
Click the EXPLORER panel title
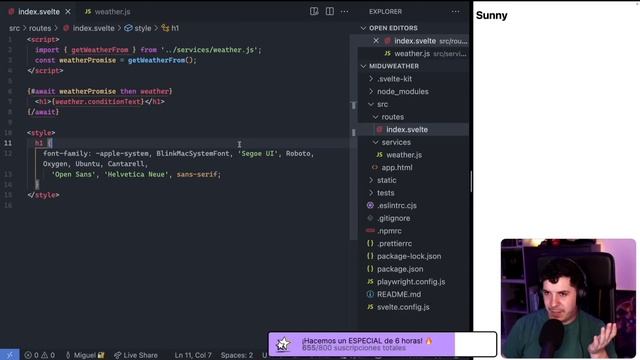point(385,11)
